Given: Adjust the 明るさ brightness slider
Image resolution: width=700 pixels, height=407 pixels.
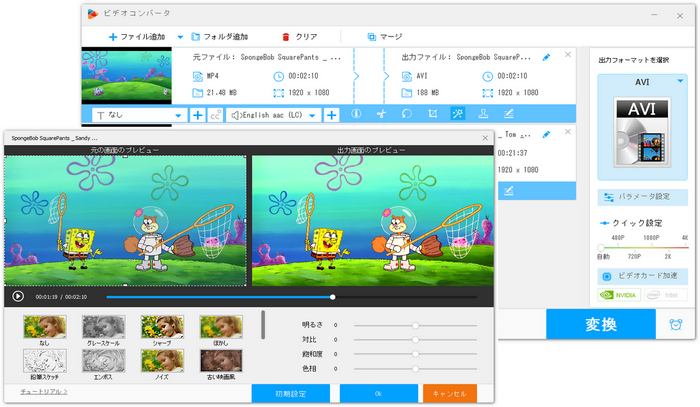Looking at the screenshot, I should coord(413,325).
